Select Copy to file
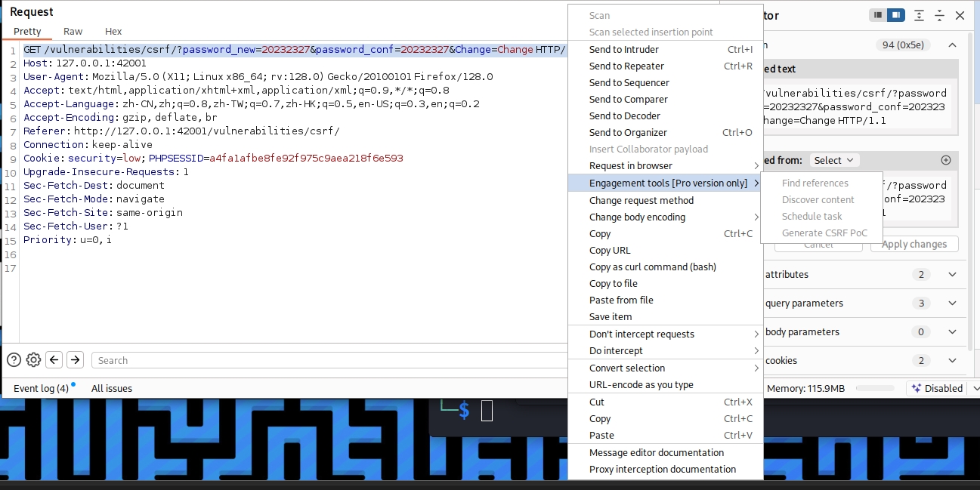Viewport: 980px width, 490px height. [x=665, y=284]
